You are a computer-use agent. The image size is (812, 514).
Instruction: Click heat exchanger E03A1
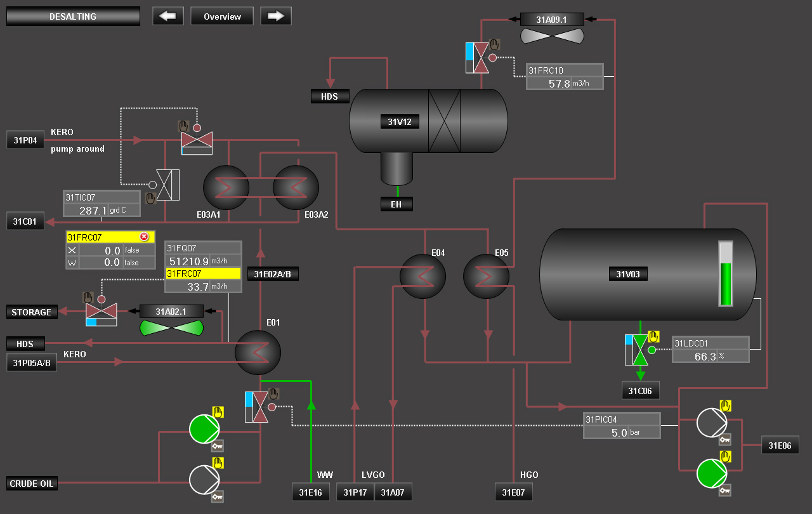(226, 188)
